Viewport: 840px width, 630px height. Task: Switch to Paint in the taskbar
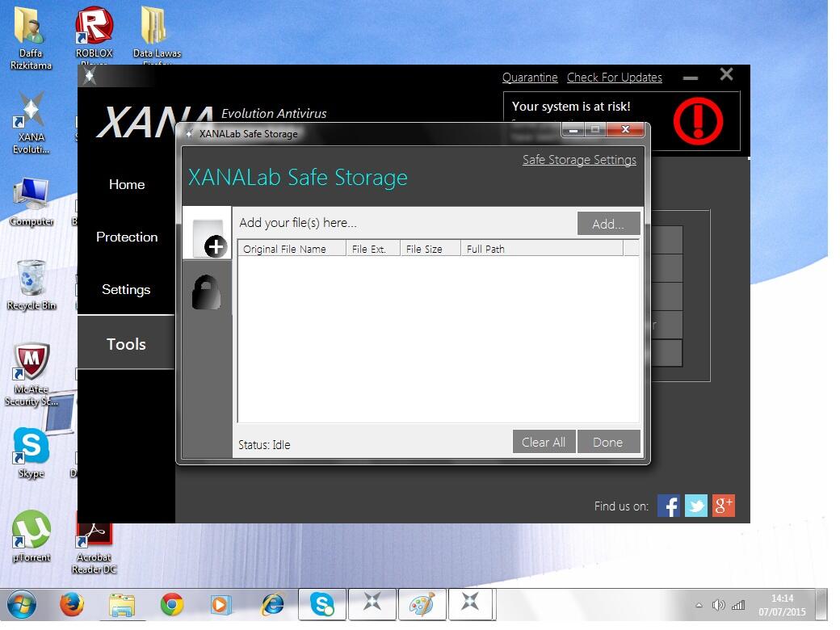point(422,605)
